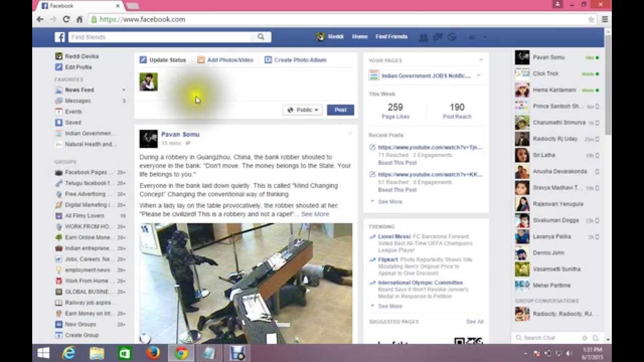Open Windows Start button
The width and height of the screenshot is (644, 362).
(x=44, y=353)
